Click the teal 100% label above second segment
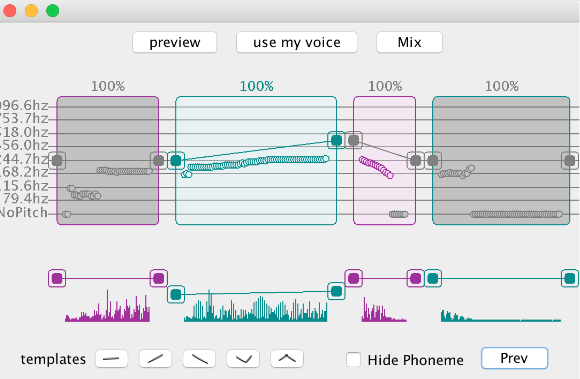The height and width of the screenshot is (379, 580). (x=257, y=86)
